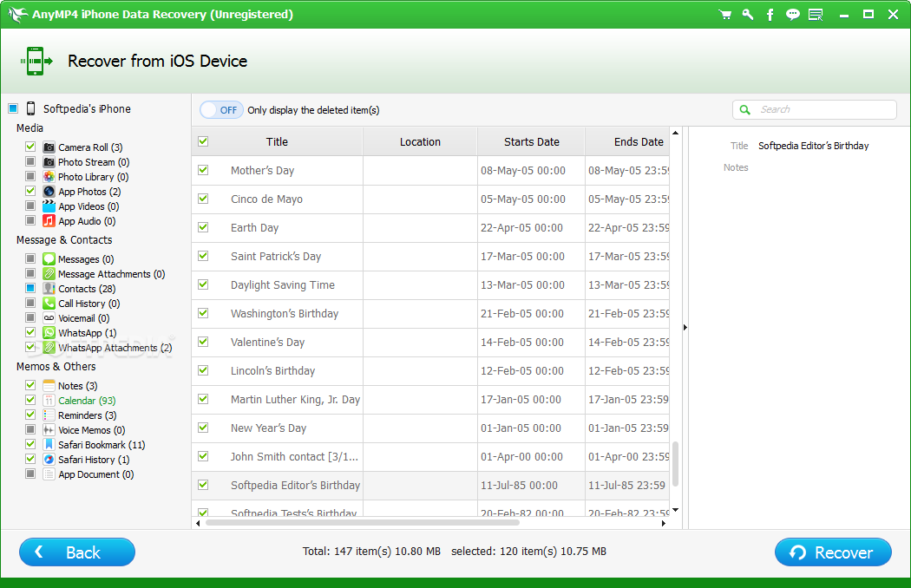Uncheck the Reminders checkbox
Image resolution: width=911 pixels, height=588 pixels.
[30, 415]
